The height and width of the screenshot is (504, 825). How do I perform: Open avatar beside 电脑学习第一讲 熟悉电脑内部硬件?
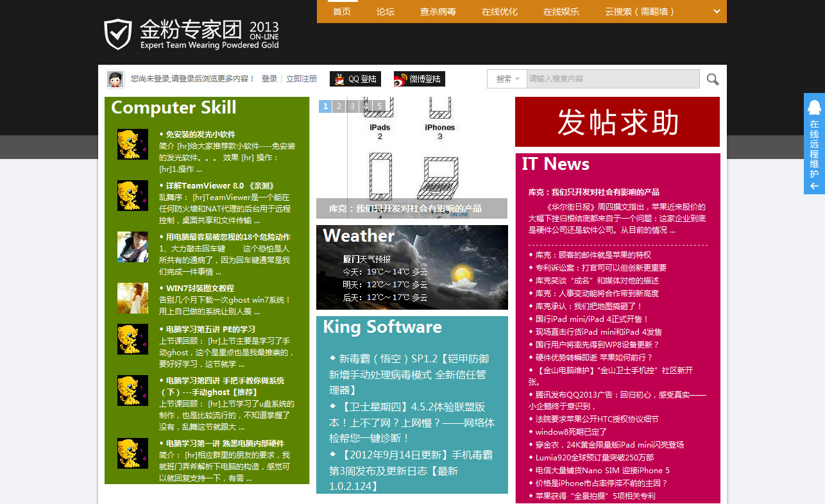133,453
